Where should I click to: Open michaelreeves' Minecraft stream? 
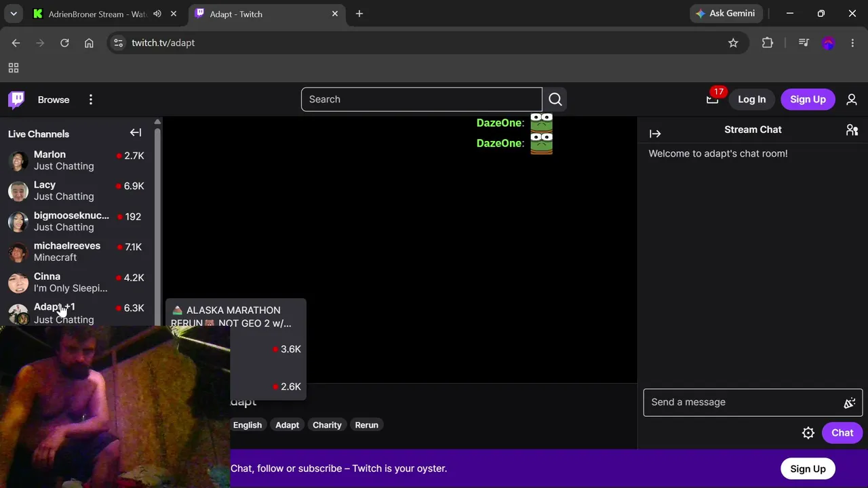click(77, 251)
